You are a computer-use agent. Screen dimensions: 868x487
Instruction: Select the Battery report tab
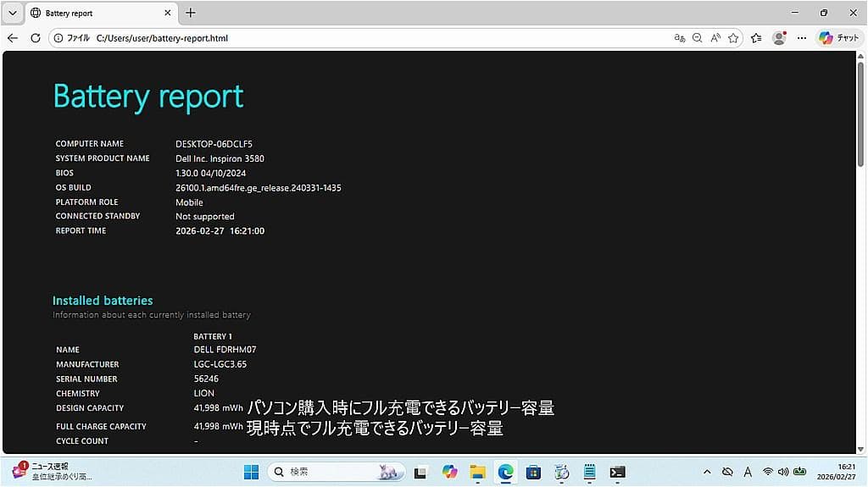(93, 13)
